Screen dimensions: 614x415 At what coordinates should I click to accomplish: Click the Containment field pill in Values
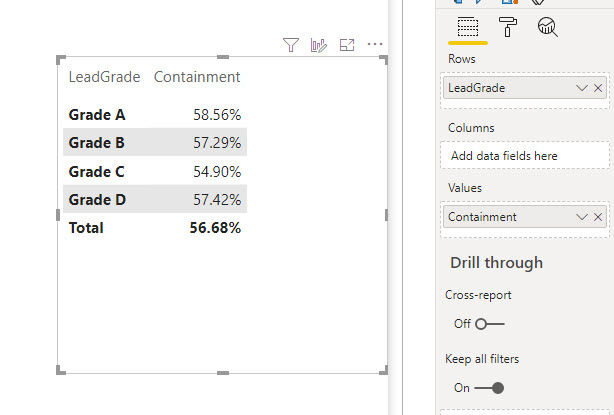(525, 217)
